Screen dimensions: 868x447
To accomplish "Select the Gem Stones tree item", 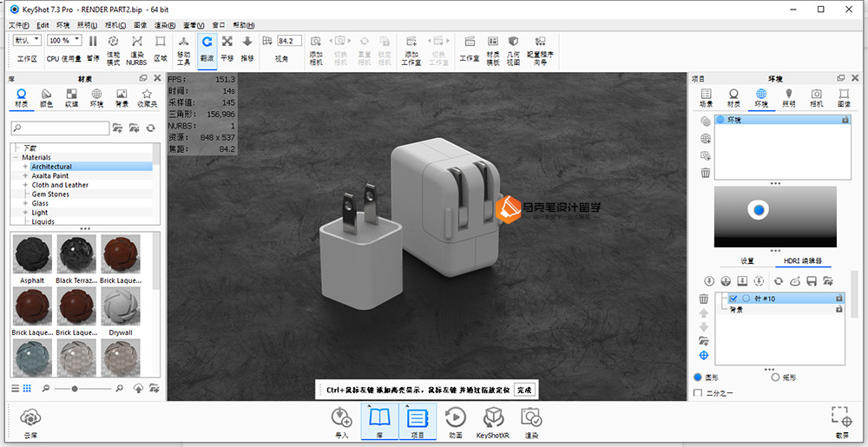I will click(50, 194).
